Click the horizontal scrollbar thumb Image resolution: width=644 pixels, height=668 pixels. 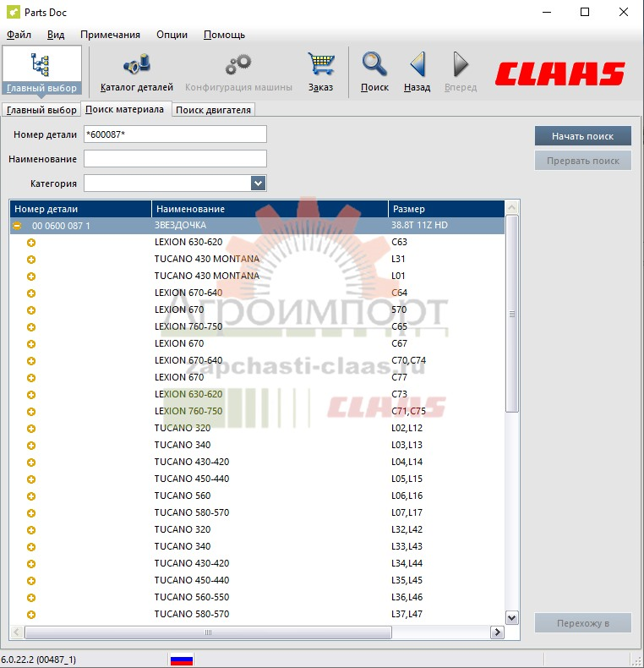pos(208,632)
